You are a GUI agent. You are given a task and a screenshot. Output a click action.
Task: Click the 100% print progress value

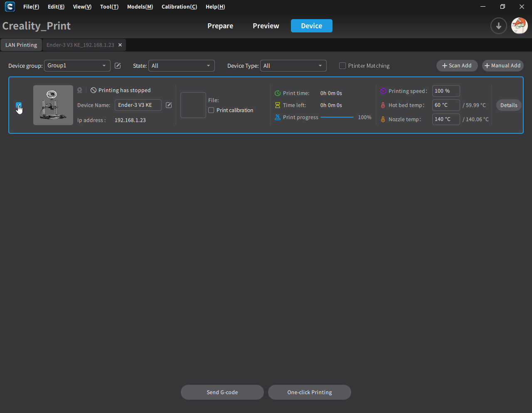coord(365,118)
